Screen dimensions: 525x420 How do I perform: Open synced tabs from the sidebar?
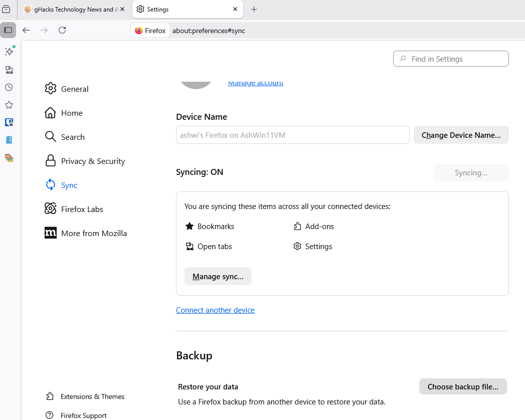pyautogui.click(x=9, y=70)
